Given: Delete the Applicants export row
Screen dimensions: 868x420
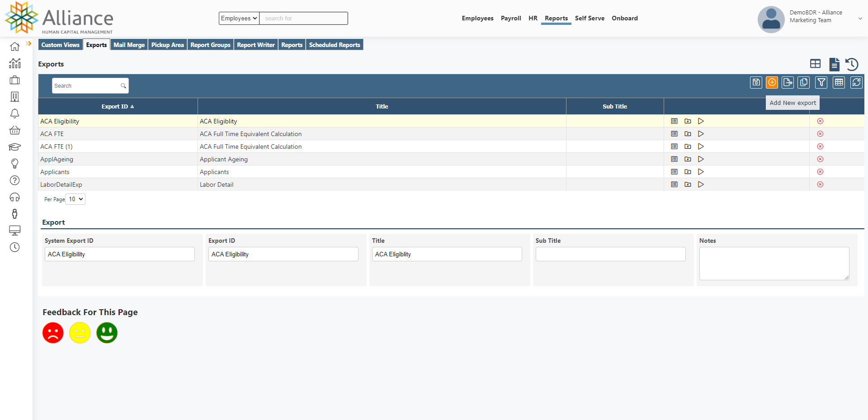Looking at the screenshot, I should 820,172.
